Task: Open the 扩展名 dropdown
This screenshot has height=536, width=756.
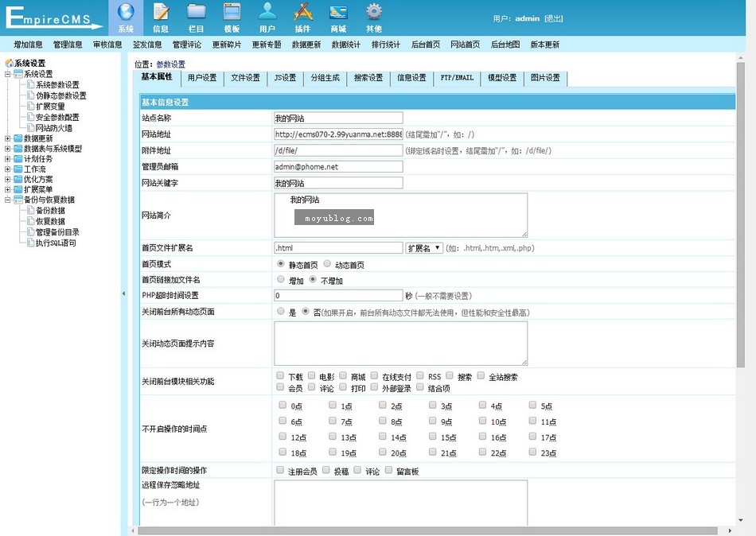Action: click(x=424, y=248)
